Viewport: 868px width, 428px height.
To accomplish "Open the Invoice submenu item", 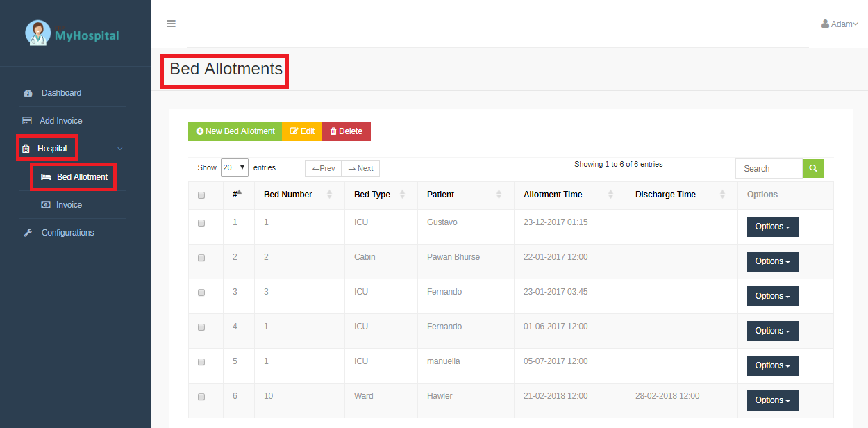I will [69, 205].
